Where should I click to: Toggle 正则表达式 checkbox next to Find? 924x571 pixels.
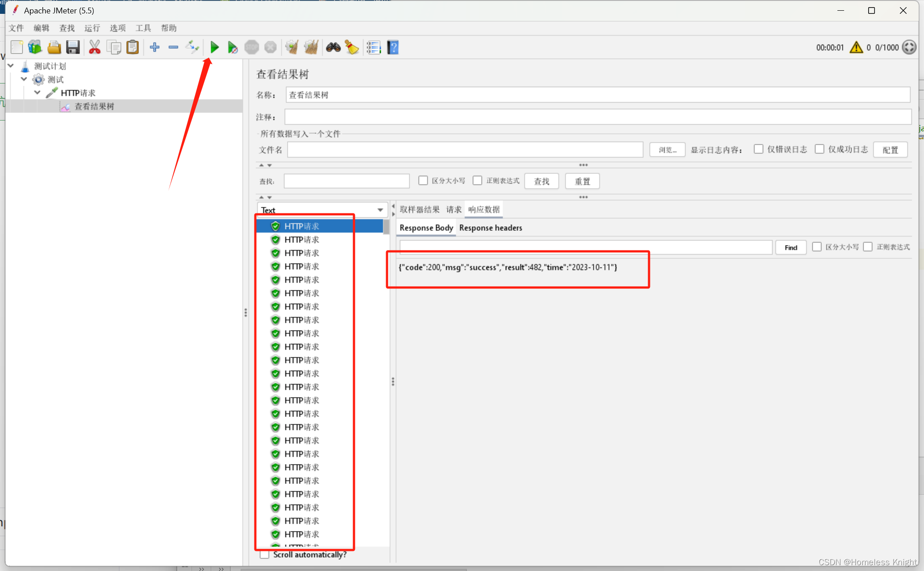(868, 247)
